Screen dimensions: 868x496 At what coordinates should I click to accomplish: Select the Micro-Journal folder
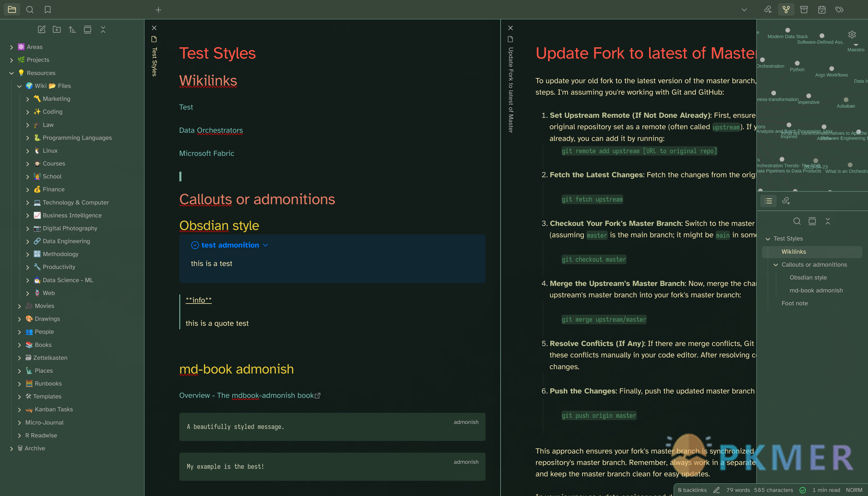coord(45,422)
